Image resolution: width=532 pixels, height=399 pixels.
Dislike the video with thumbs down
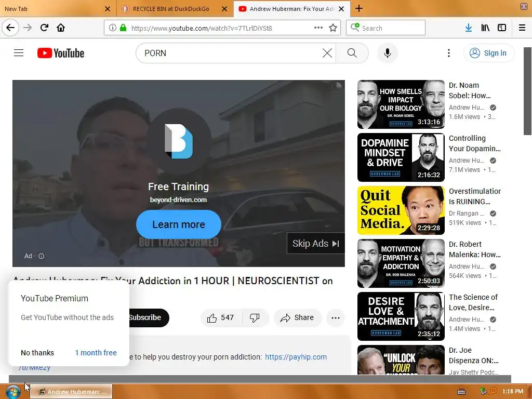pos(255,317)
